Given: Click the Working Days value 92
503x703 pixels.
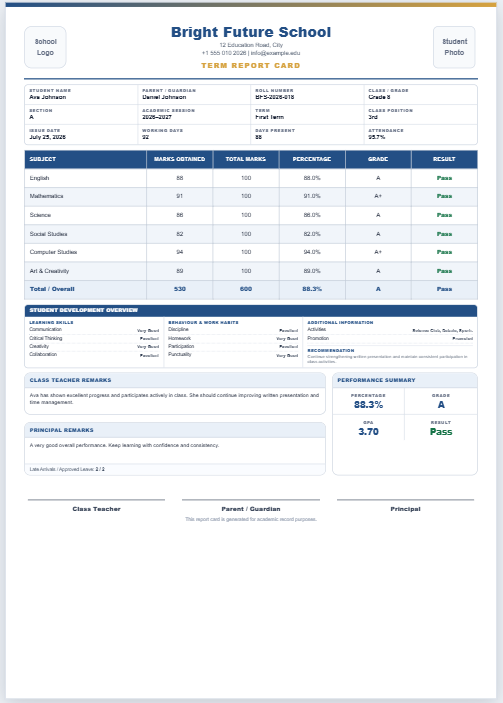Looking at the screenshot, I should (x=145, y=137).
